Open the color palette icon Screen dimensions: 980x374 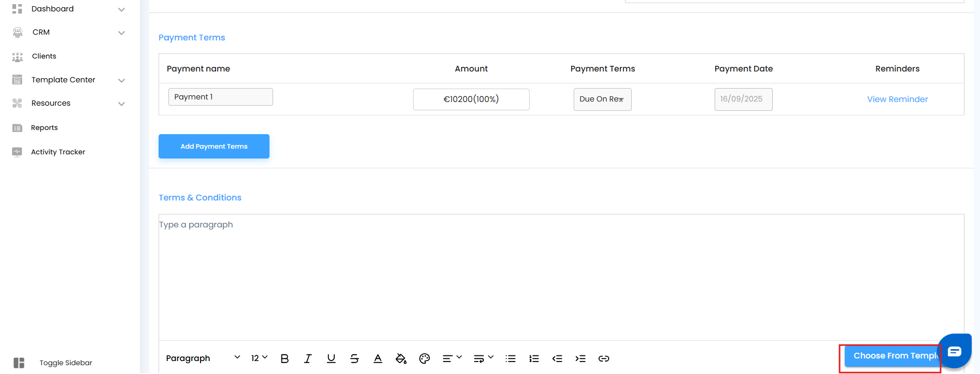[x=424, y=358]
